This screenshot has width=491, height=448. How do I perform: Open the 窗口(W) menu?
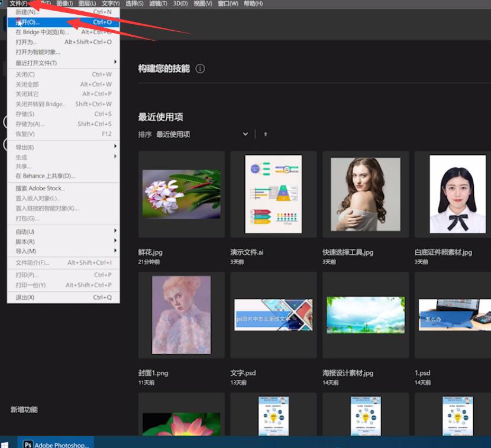click(x=228, y=4)
